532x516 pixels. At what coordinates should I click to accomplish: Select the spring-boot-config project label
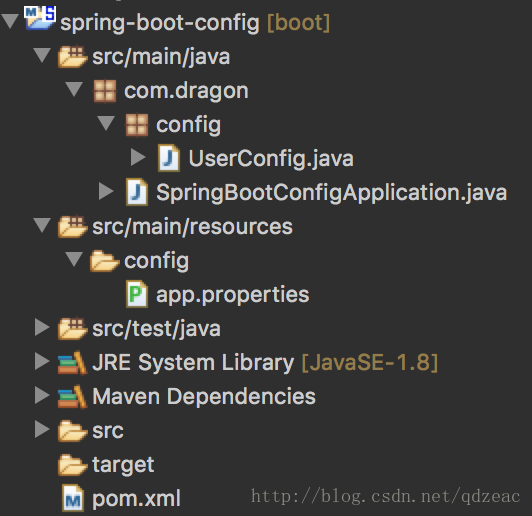pyautogui.click(x=160, y=24)
